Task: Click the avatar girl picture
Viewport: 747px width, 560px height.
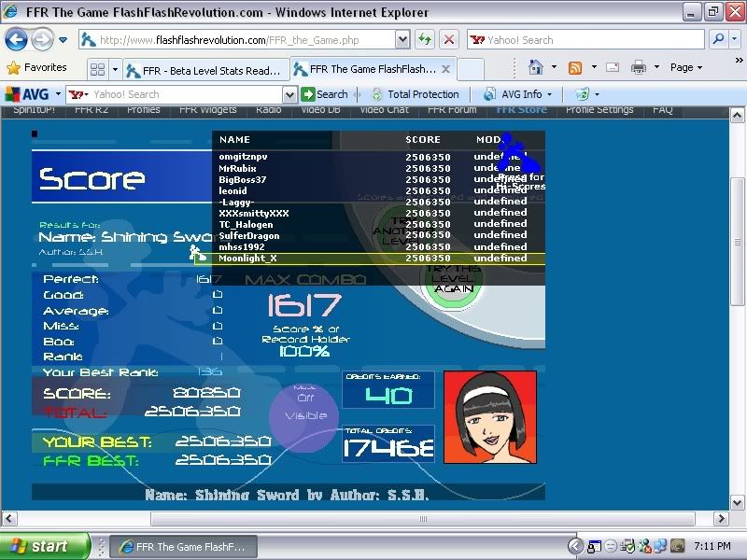Action: [x=490, y=416]
